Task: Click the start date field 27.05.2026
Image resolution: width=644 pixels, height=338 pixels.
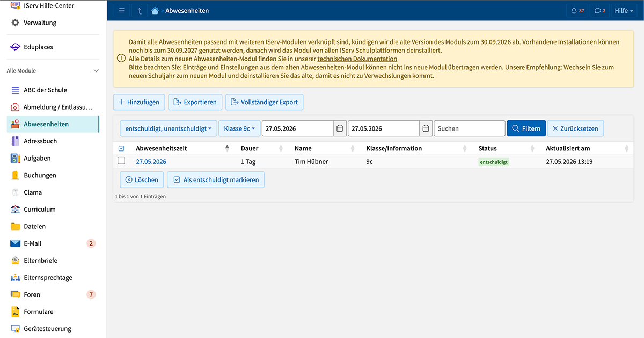Action: (x=298, y=128)
